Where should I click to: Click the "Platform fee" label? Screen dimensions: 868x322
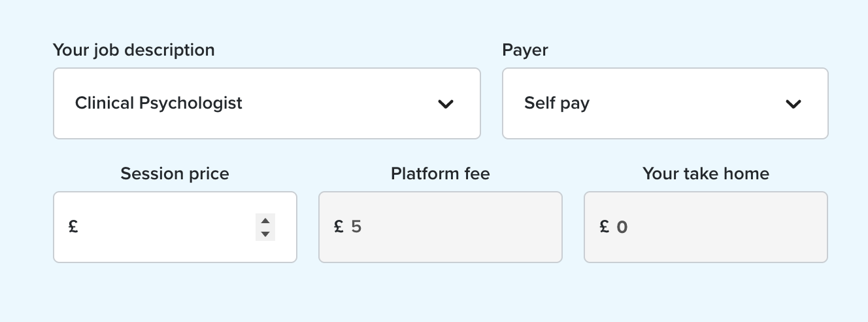[x=440, y=173]
